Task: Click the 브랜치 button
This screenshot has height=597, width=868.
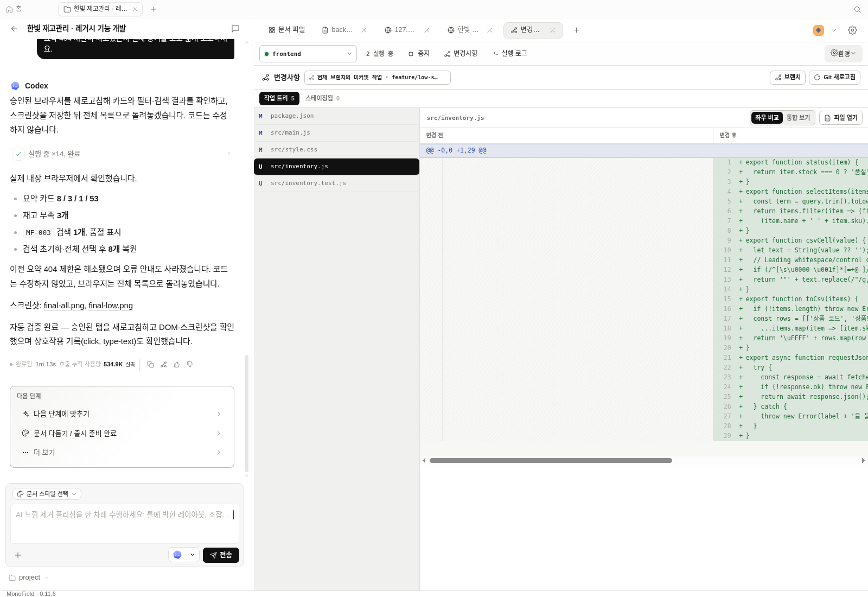Action: tap(788, 78)
